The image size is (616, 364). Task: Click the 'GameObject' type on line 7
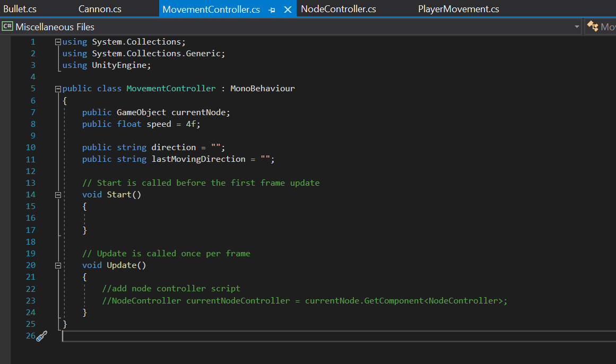[142, 112]
